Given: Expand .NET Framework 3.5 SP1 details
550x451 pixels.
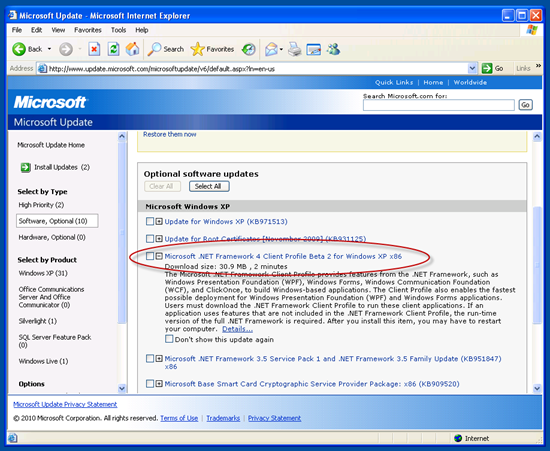Looking at the screenshot, I should tap(159, 358).
